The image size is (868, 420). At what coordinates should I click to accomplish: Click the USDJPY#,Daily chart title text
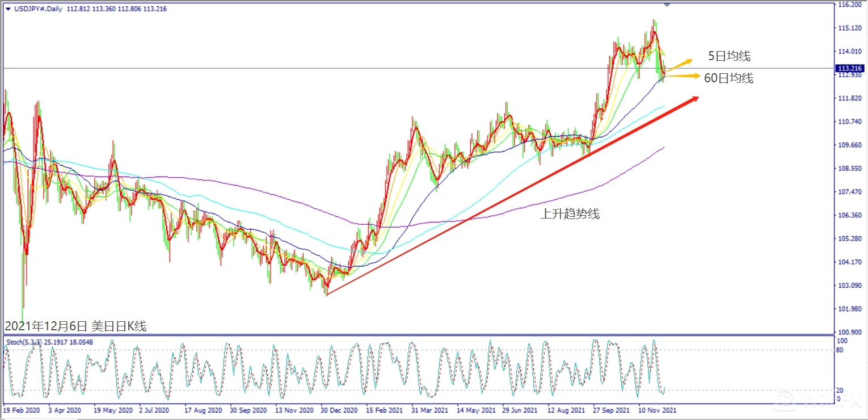[37, 9]
